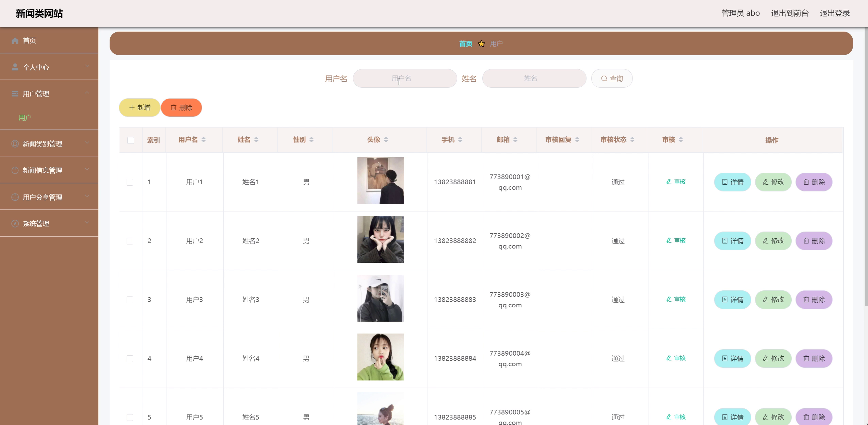Click email 773890004@qq.com
Viewport: 868px width, 425px height.
(x=510, y=359)
